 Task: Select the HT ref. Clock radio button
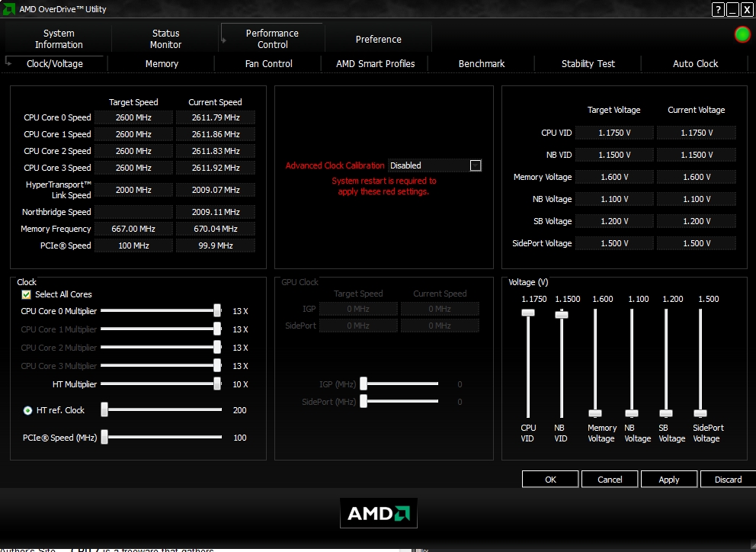pyautogui.click(x=27, y=410)
